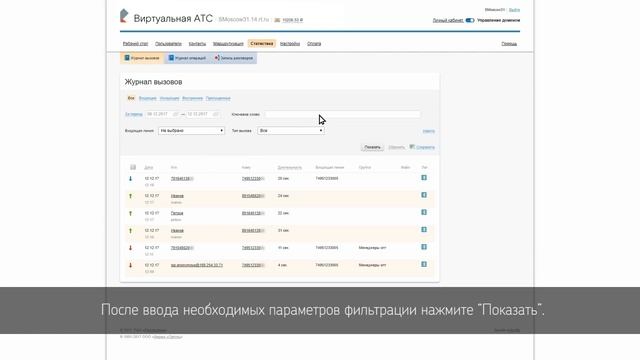Click the Выйти logout link
This screenshot has height=360, width=640.
click(x=514, y=10)
